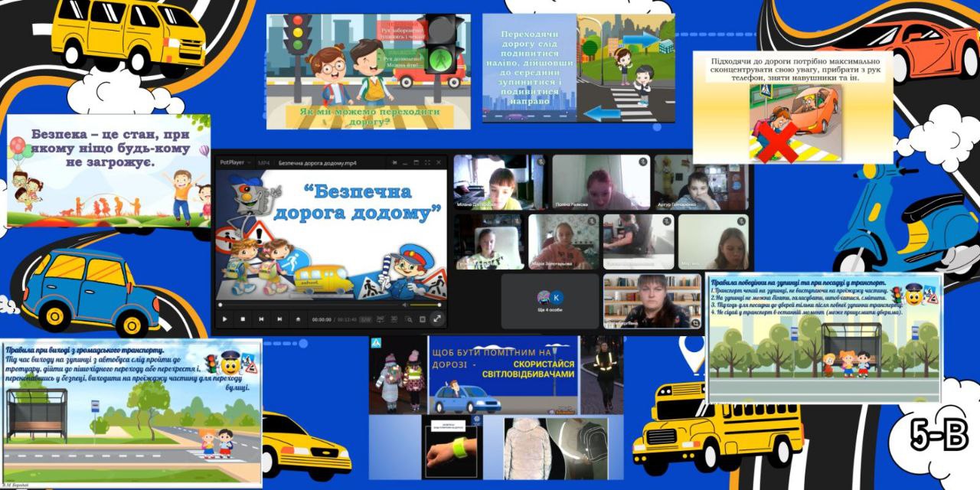The image size is (980, 490).
Task: Toggle 3D video mode
Action: point(394,318)
